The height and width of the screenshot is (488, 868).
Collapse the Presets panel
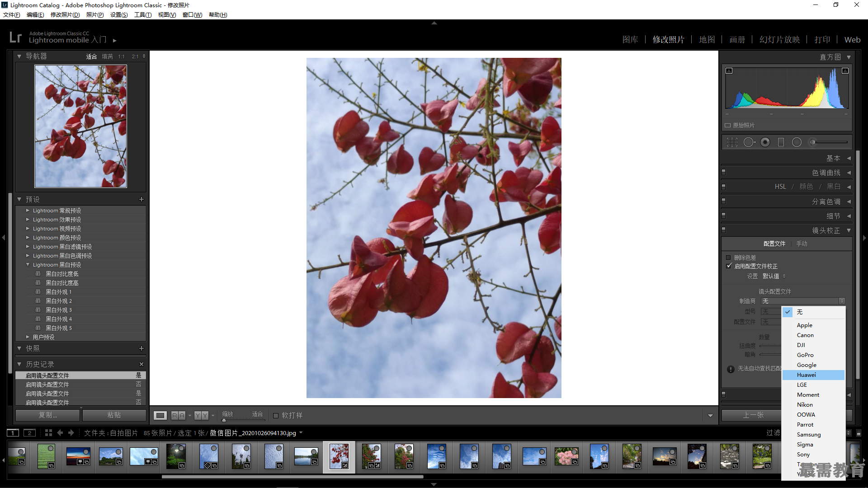coord(19,199)
